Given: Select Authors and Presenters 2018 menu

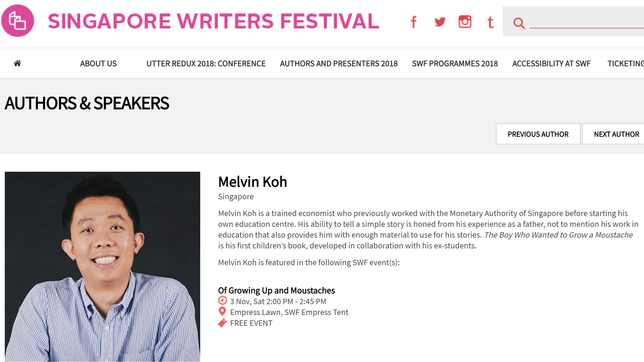Looking at the screenshot, I should pos(339,64).
